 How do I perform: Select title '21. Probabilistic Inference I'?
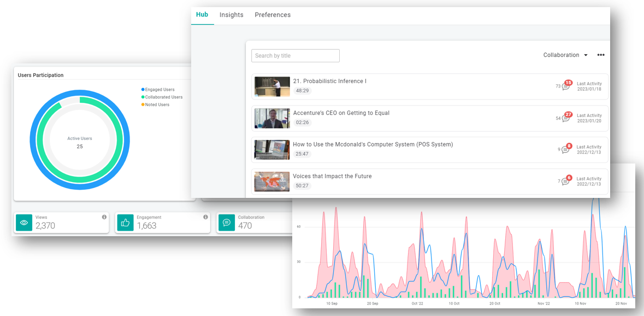pyautogui.click(x=330, y=81)
